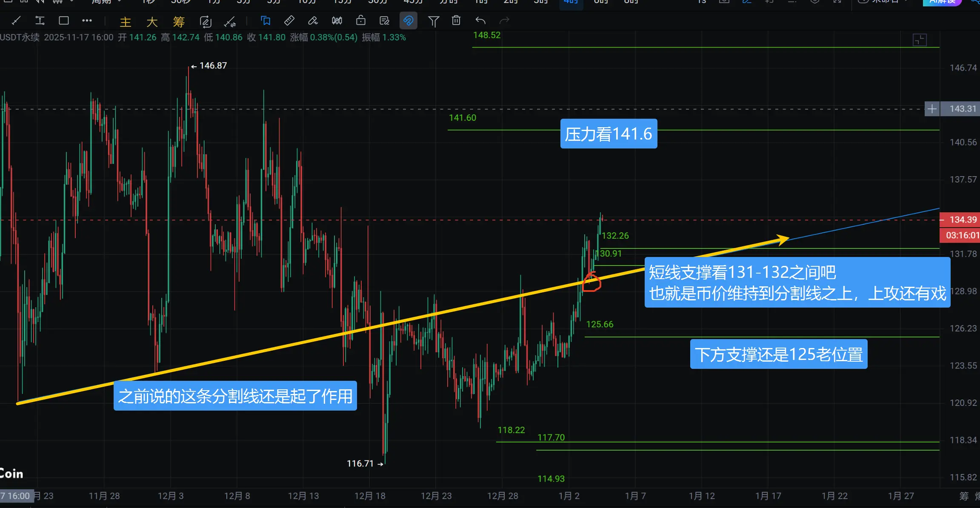Click the ruler measurement tool
This screenshot has width=980, height=508.
click(x=289, y=20)
